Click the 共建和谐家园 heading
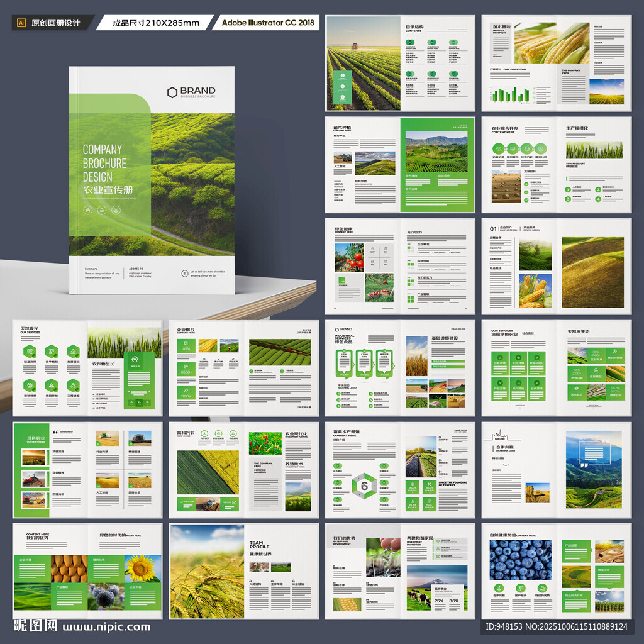Screen dimensions: 644x644 click(x=419, y=538)
